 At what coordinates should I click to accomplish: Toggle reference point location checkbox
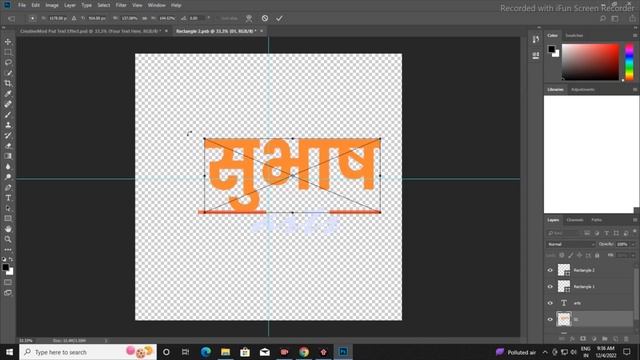pyautogui.click(x=32, y=18)
